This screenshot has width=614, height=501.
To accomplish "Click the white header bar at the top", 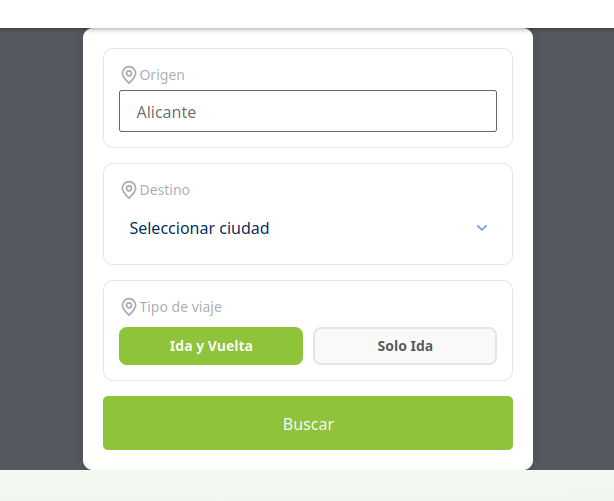I will 300,12.
